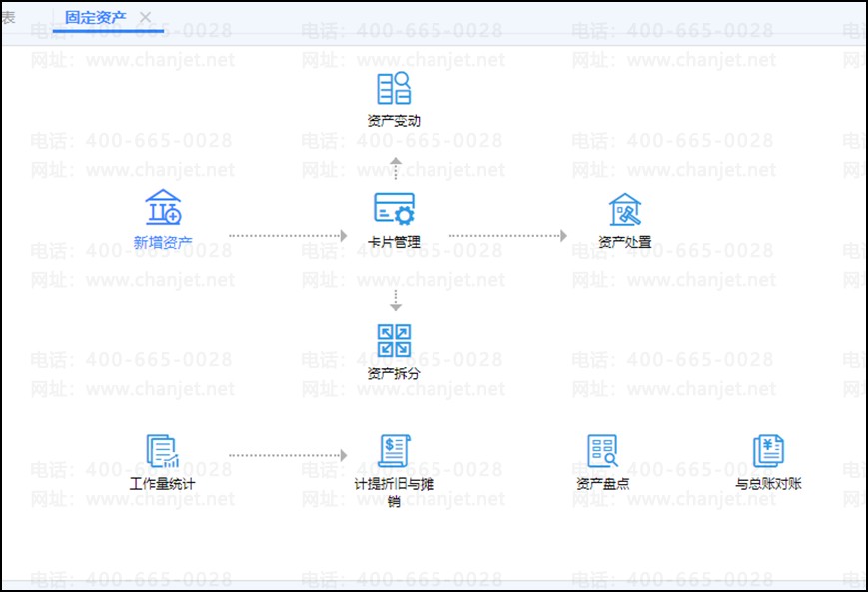Open 计提折旧与摊销 invoice icon

394,451
